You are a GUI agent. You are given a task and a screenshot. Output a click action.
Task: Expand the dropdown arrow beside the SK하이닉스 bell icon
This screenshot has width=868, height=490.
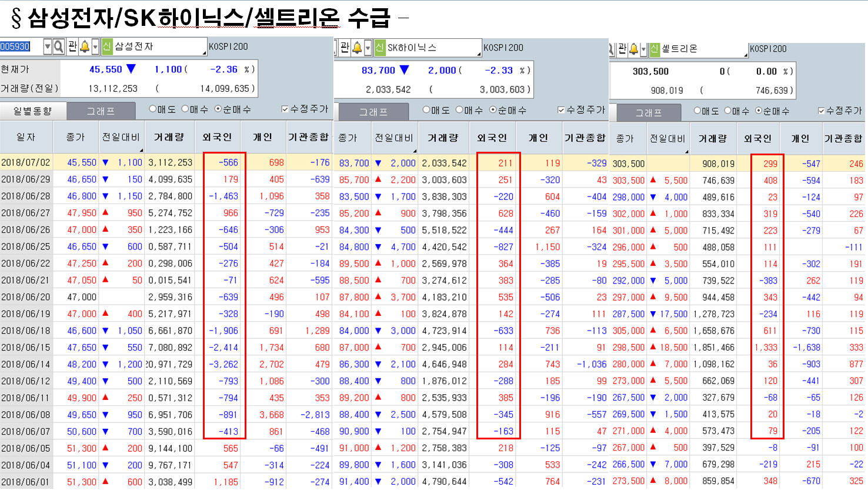pos(368,48)
